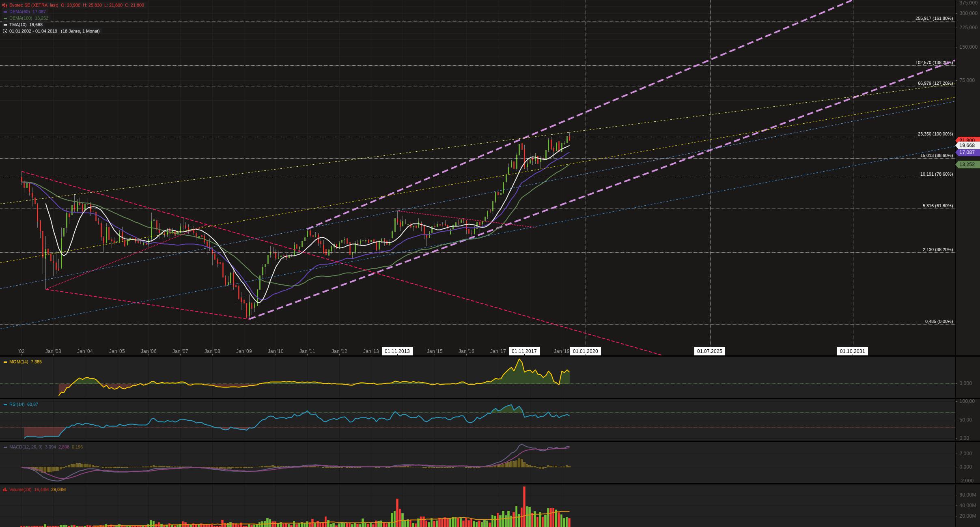The image size is (980, 527).
Task: Click the 01.01.2020 date marker
Action: coord(585,351)
